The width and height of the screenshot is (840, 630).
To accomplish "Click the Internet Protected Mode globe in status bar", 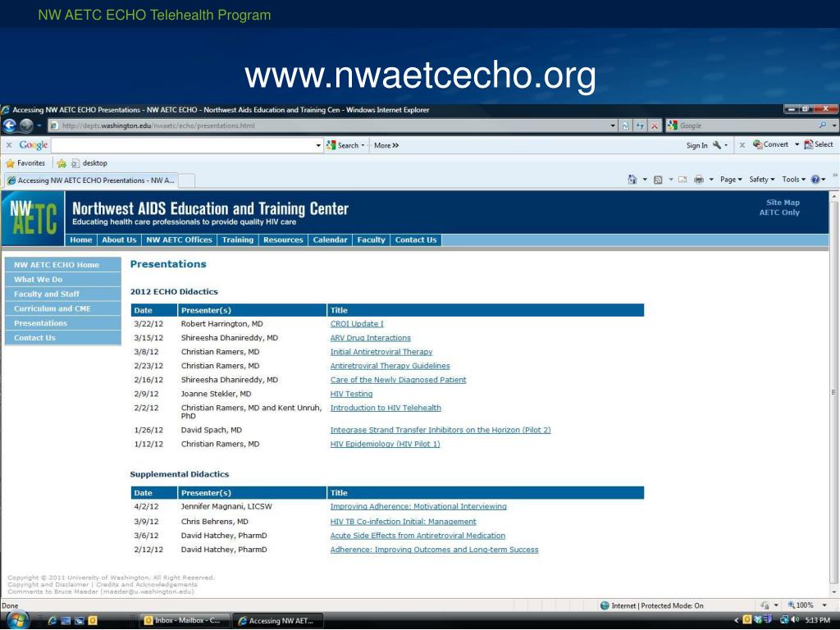I will point(605,605).
